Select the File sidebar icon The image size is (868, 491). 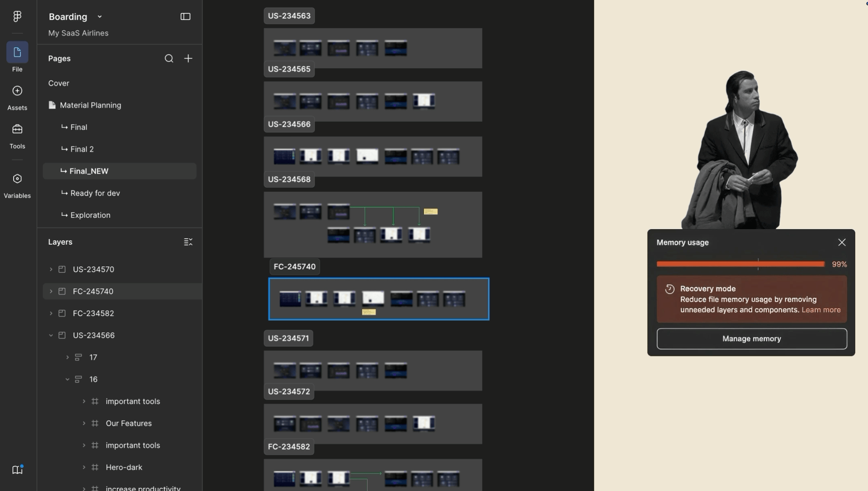click(x=17, y=52)
